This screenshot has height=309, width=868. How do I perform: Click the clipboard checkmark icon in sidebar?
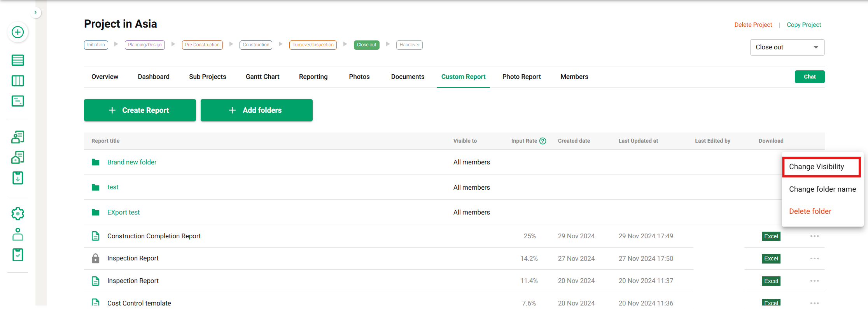click(17, 255)
